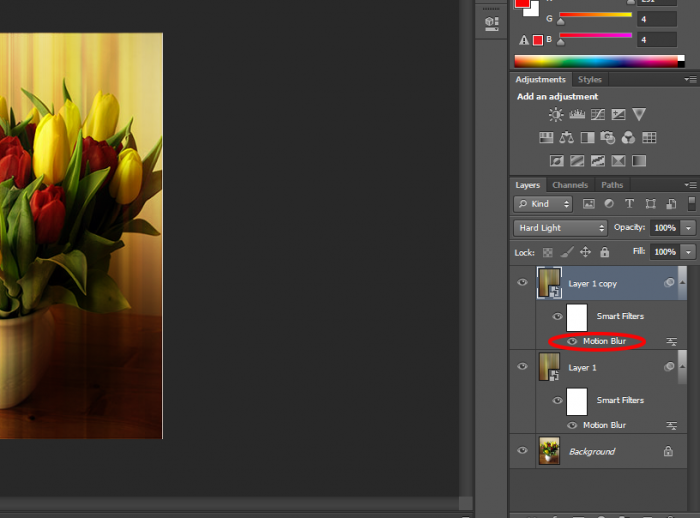
Task: Open the Hard Light blend mode dropdown
Action: [x=560, y=228]
